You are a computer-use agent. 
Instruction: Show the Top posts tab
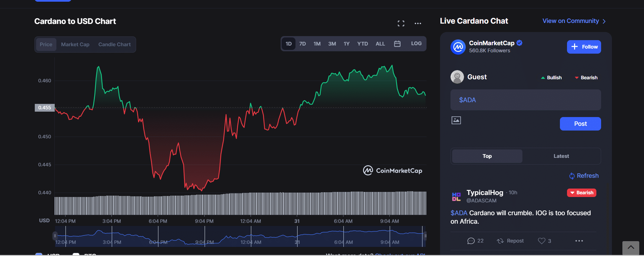(487, 156)
